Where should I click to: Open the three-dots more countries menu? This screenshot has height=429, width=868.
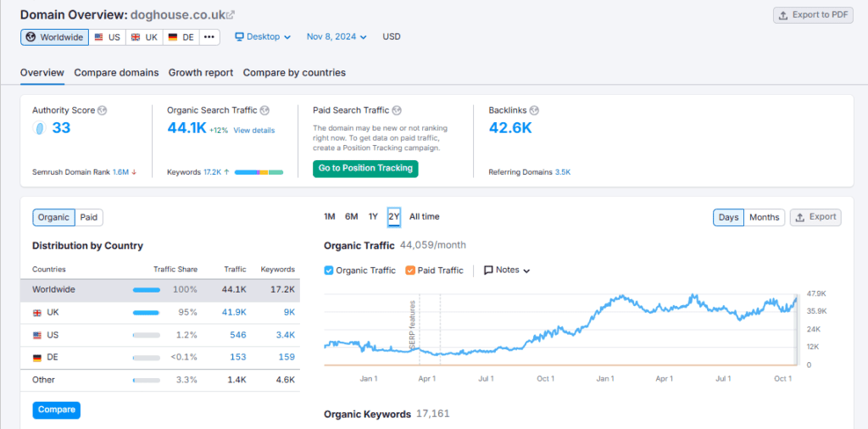click(209, 37)
